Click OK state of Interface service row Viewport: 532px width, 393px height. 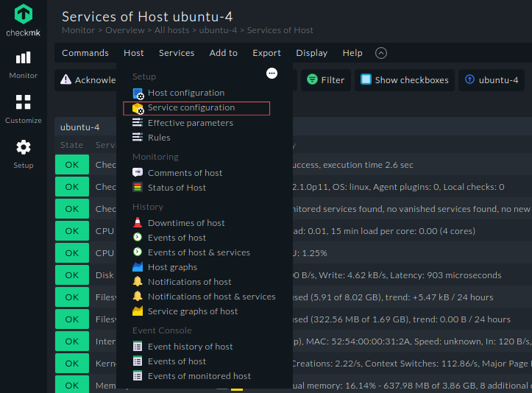click(x=72, y=341)
